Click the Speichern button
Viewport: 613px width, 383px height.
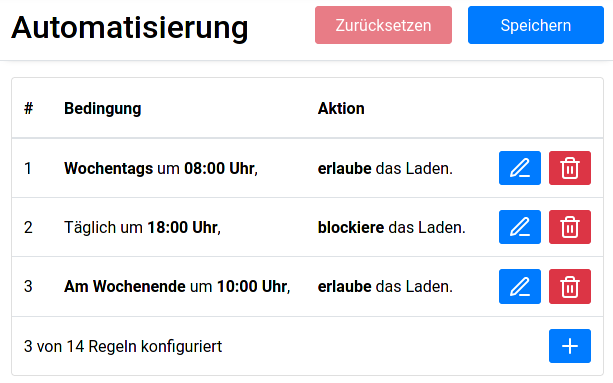[x=536, y=25]
